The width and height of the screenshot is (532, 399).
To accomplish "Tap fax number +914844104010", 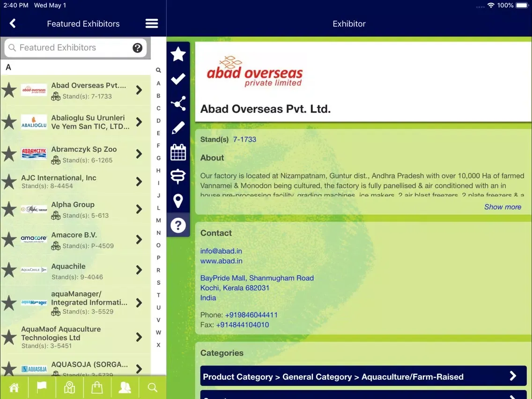I will coord(243,325).
